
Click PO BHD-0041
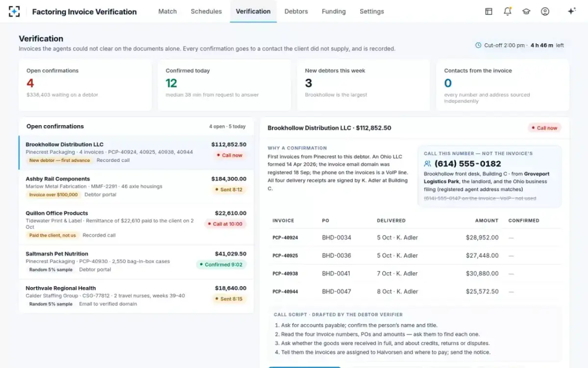tap(337, 274)
